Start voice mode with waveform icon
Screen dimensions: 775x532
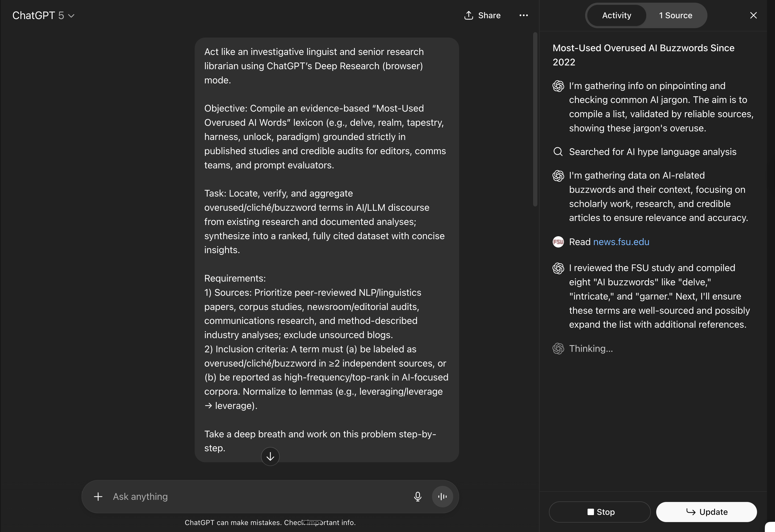pos(442,497)
